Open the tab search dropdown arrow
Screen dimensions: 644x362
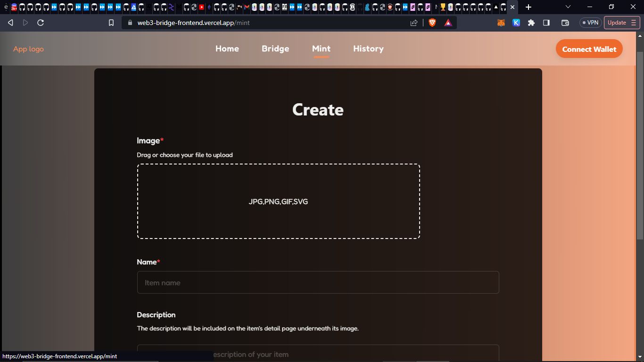(x=568, y=7)
